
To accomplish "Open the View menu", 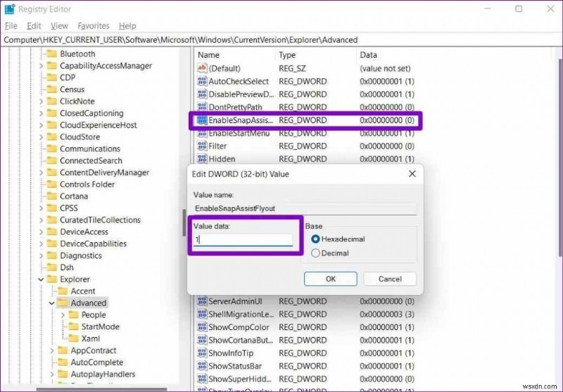I will [59, 26].
